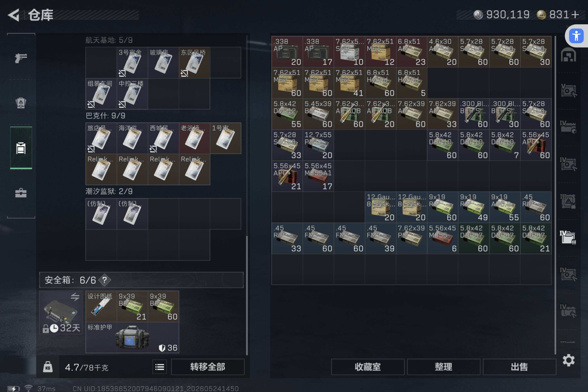Screen dimensions: 588x392
Task: Open the main stash icon in the right sidebar
Action: [x=568, y=55]
